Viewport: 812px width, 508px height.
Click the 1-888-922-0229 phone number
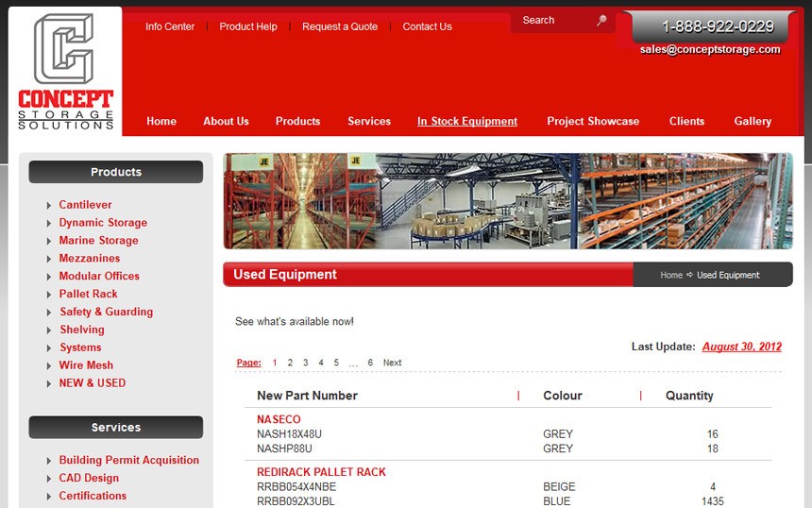point(718,26)
